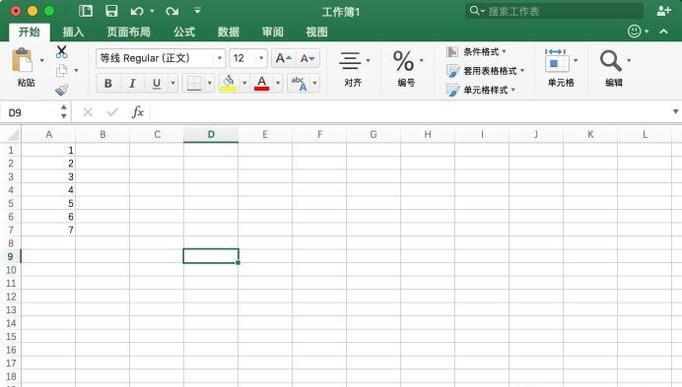
Task: Open the Format as Table (套用表格格式) menu
Action: click(x=485, y=71)
